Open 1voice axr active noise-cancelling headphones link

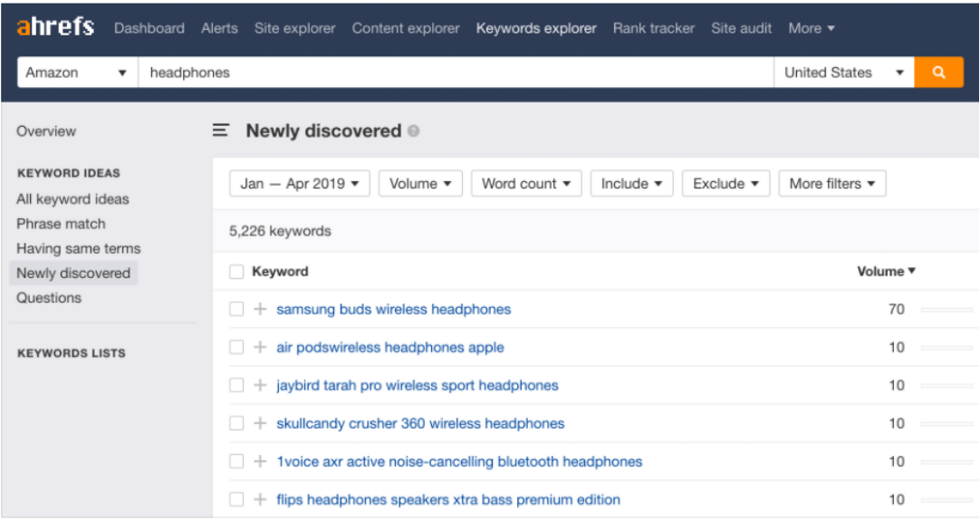(459, 461)
